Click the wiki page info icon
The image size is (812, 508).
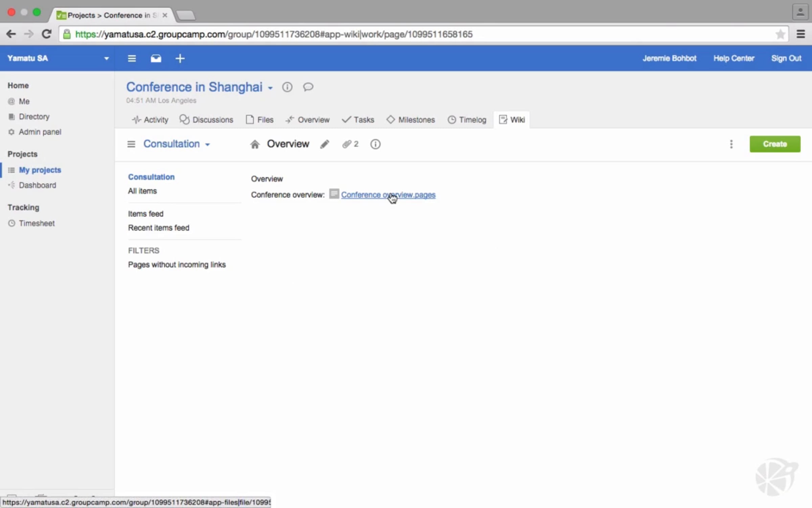(375, 144)
